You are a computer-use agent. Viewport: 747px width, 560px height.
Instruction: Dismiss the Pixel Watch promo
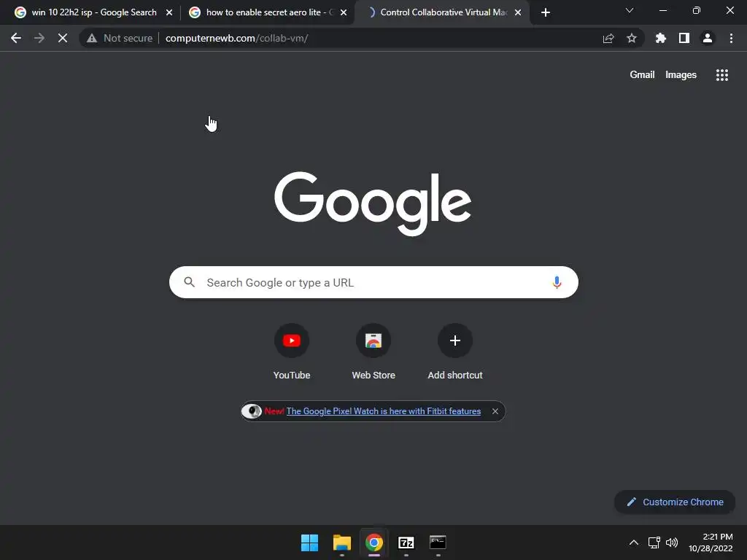495,411
